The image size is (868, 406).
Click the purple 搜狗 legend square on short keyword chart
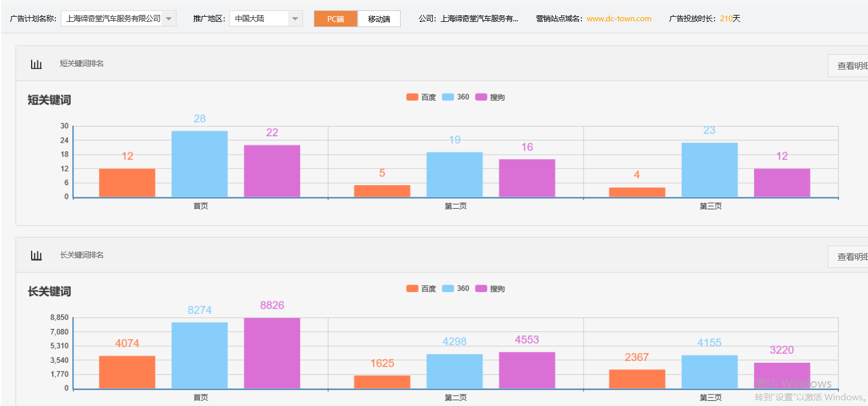click(481, 97)
